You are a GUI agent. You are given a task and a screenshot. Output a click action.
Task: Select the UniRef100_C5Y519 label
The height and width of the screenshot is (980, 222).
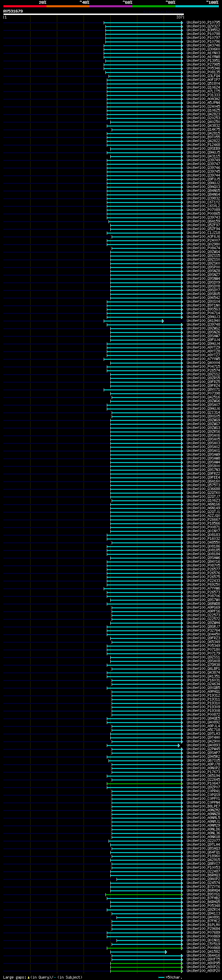point(203,944)
